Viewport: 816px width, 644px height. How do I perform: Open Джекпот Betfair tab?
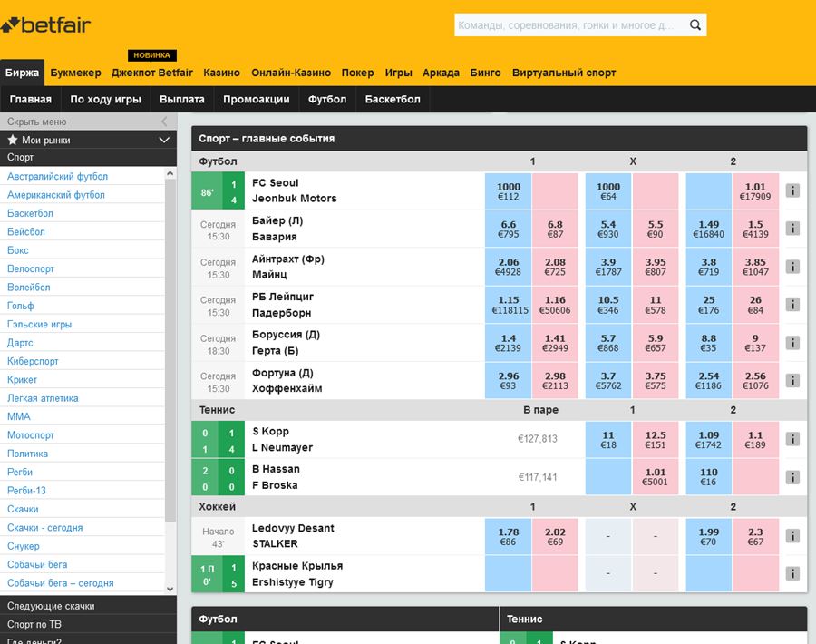tap(152, 73)
